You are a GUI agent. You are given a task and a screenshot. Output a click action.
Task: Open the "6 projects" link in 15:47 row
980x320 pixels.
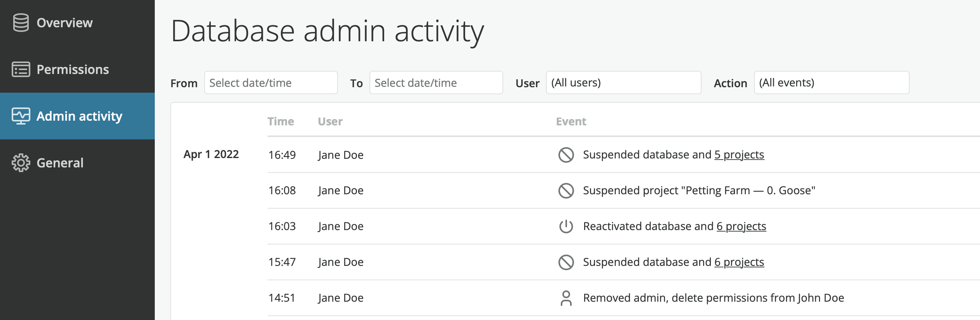point(739,262)
